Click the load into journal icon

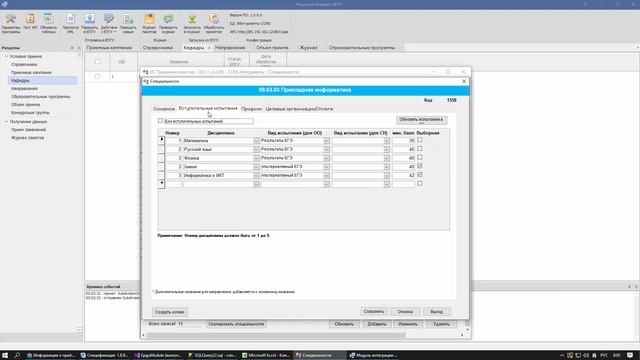click(192, 23)
